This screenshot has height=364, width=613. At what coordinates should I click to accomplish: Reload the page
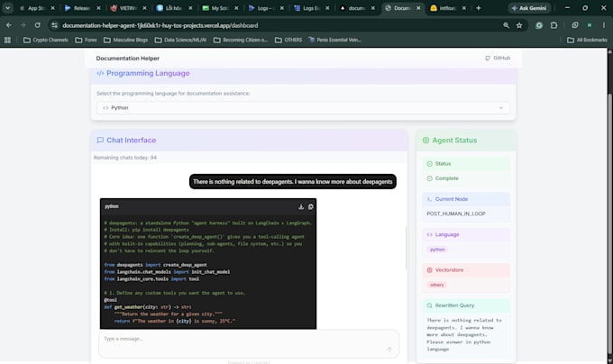point(38,25)
